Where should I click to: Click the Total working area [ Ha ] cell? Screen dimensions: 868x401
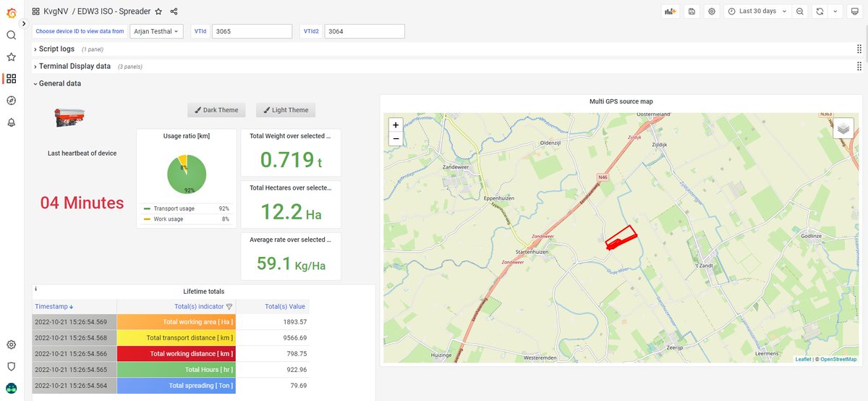[x=176, y=322]
